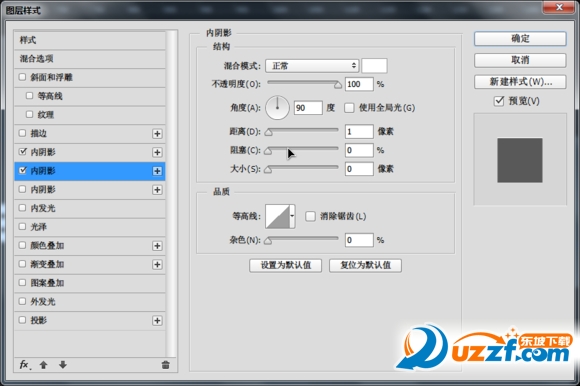
Task: Enable the 斜面和浮雕 checkbox
Action: tap(23, 77)
